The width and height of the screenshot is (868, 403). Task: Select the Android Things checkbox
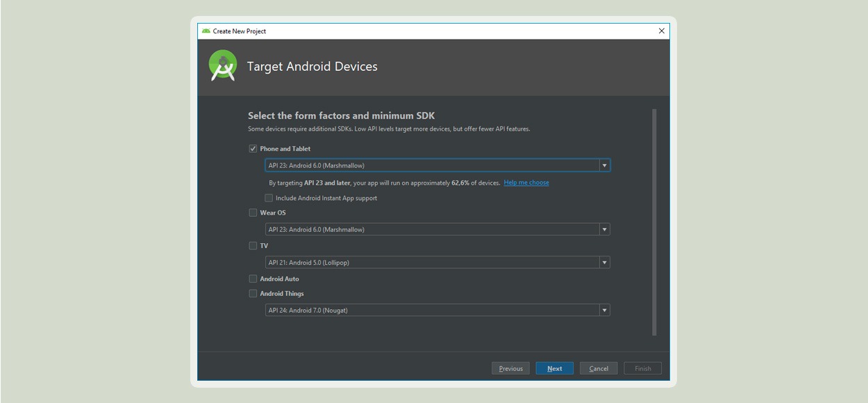point(253,293)
